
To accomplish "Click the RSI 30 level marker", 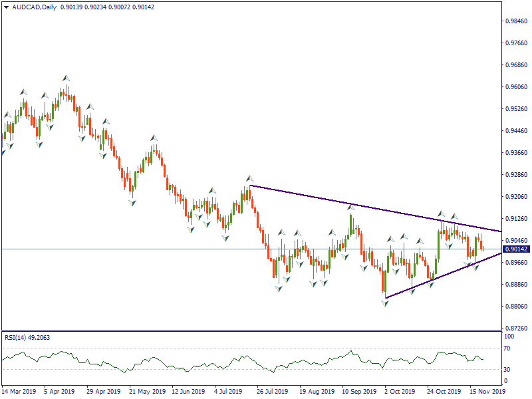I will pyautogui.click(x=507, y=369).
